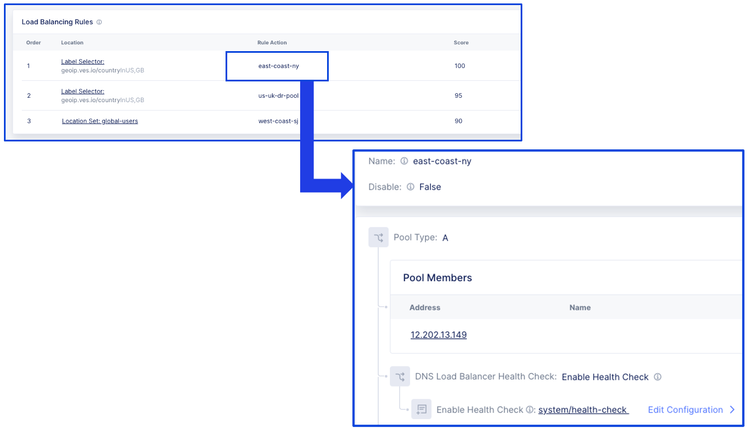This screenshot has height=431, width=749.
Task: Select the east-coast-ny rule action
Action: point(278,66)
